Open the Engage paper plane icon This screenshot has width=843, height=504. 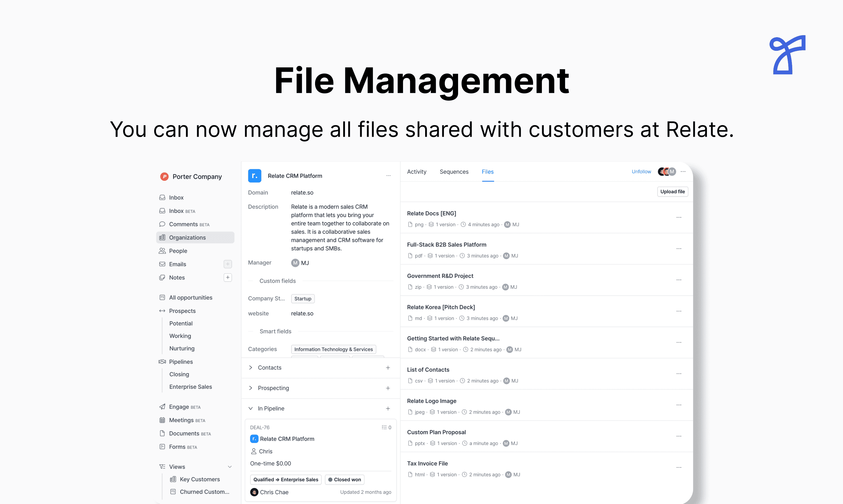point(162,407)
